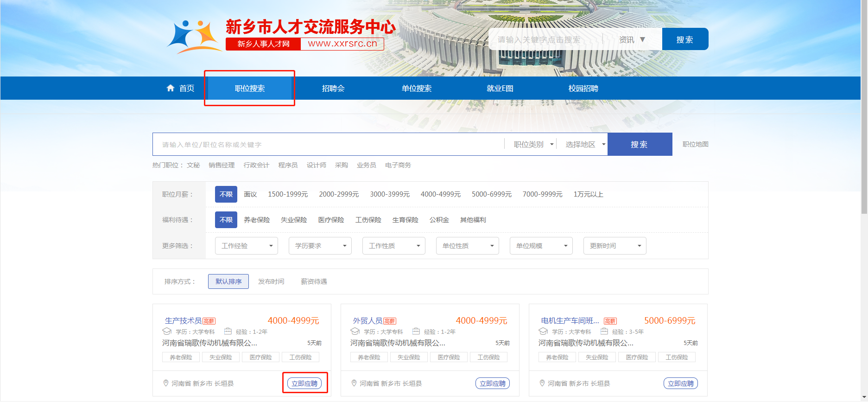Click location pin icon on 电机生产车间 card
The width and height of the screenshot is (868, 402).
tap(542, 383)
